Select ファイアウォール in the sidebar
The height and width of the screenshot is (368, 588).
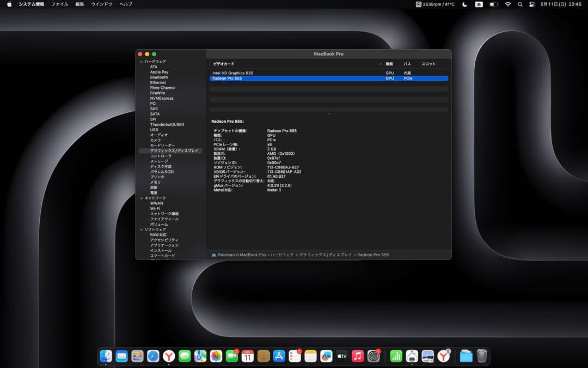point(164,219)
